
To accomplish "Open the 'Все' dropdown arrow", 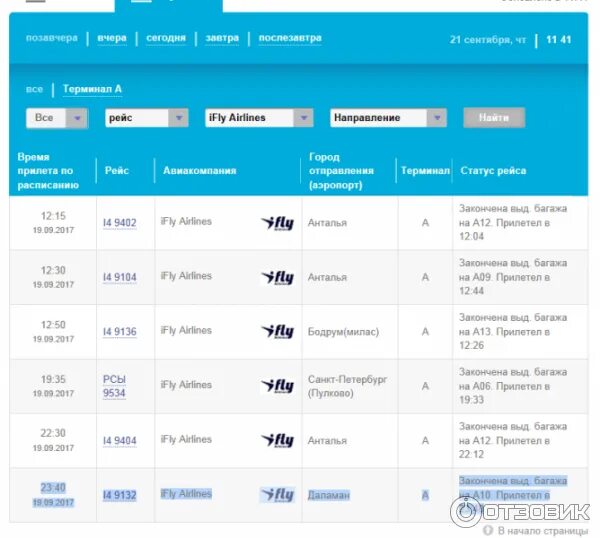I will [77, 118].
